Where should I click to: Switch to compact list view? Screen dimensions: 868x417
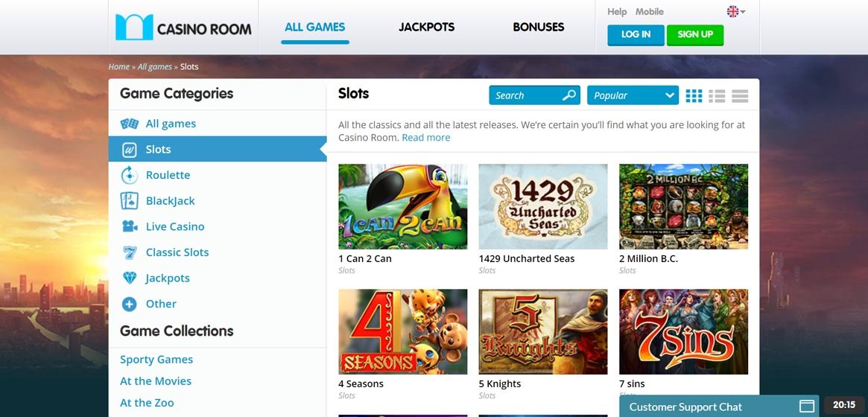pyautogui.click(x=717, y=95)
